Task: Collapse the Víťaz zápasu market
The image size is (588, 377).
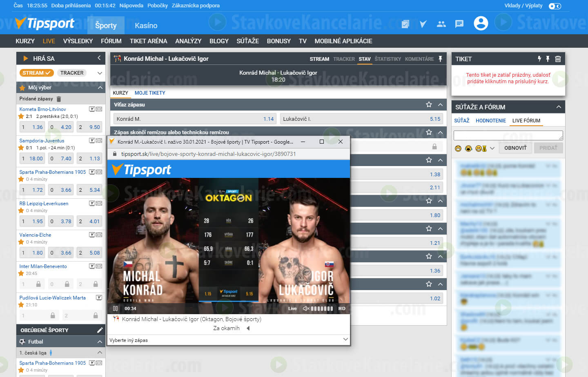Action: (x=440, y=104)
